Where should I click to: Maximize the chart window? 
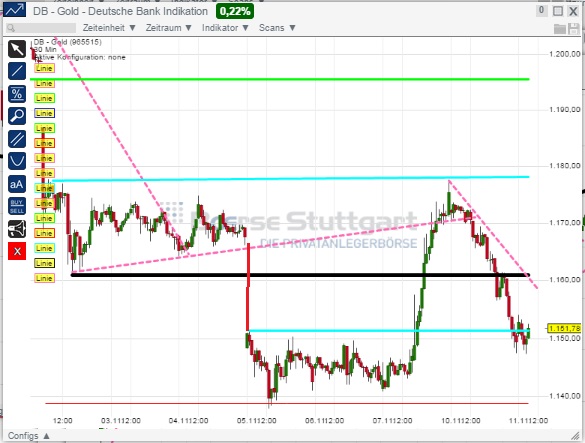pos(558,11)
